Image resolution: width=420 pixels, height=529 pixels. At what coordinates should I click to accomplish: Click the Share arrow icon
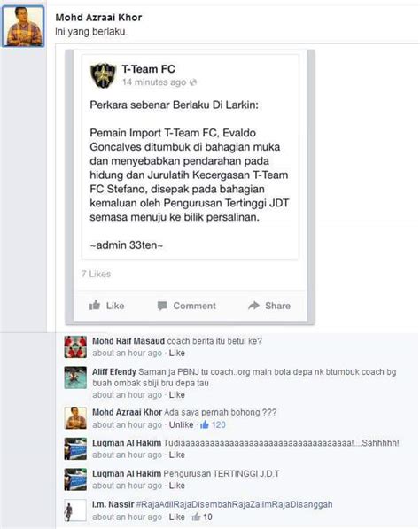(x=253, y=306)
